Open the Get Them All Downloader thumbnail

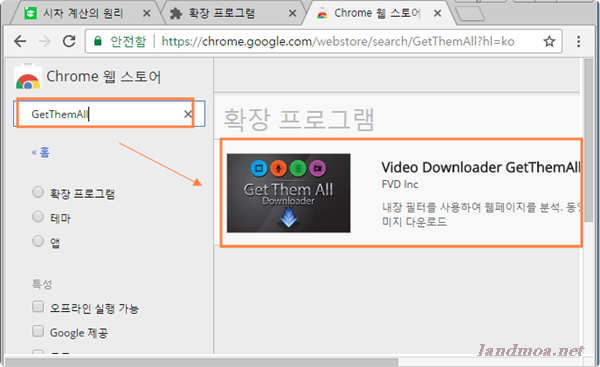coord(289,193)
